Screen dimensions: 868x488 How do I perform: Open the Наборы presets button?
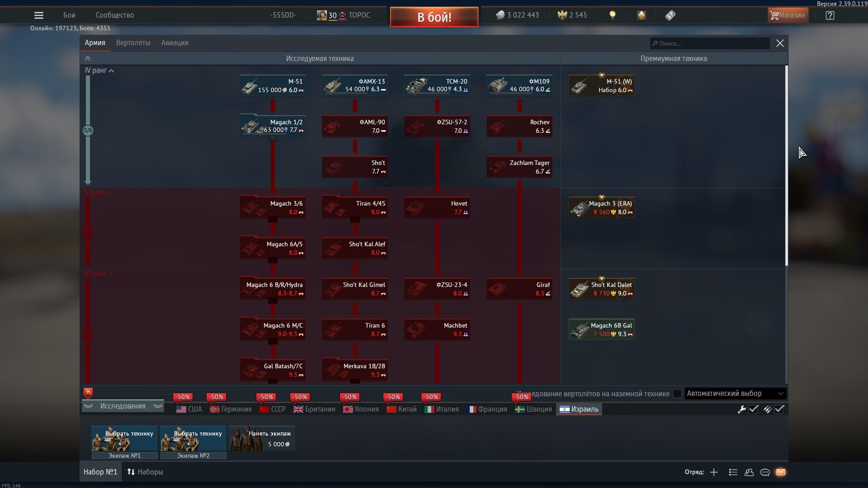click(145, 472)
